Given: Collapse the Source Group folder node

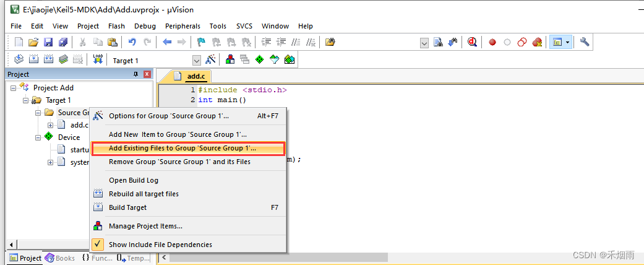Looking at the screenshot, I should [x=38, y=113].
